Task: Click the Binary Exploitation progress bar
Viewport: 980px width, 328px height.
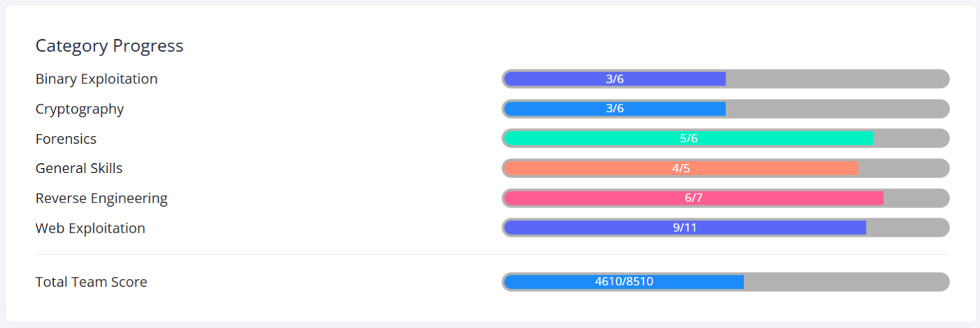Action: (x=725, y=79)
